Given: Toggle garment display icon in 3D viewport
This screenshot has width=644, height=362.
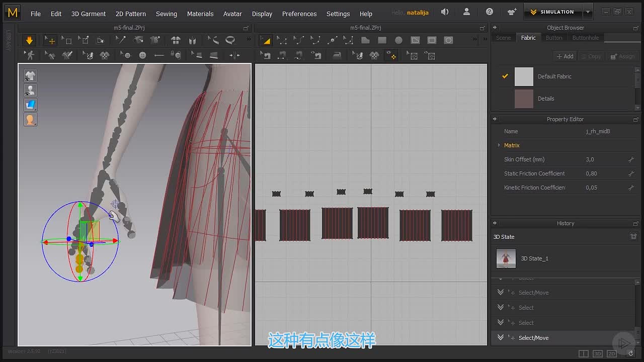Looking at the screenshot, I should point(30,76).
